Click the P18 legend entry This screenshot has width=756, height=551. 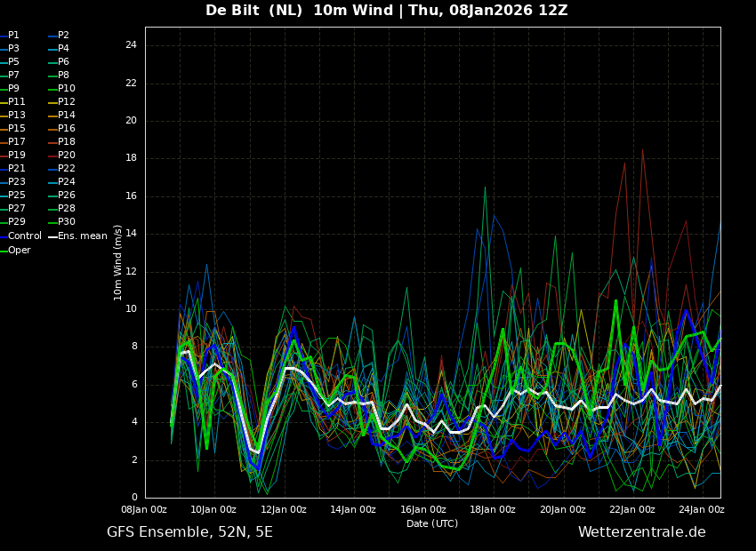pyautogui.click(x=67, y=142)
